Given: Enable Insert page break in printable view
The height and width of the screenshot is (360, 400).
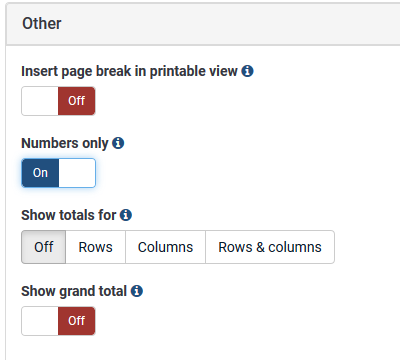Looking at the screenshot, I should point(58,101).
